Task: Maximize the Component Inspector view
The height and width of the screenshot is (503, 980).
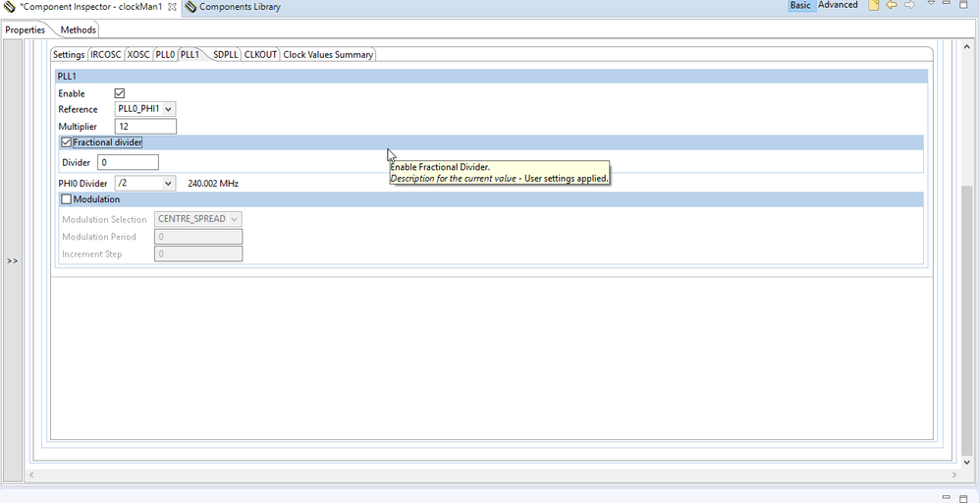Action: [963, 4]
